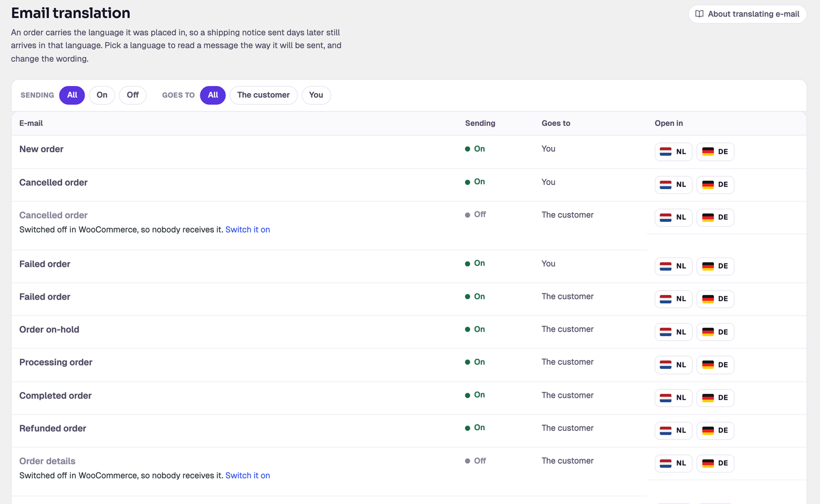Image resolution: width=820 pixels, height=504 pixels.
Task: Select the All filter under Sending
Action: pos(72,95)
